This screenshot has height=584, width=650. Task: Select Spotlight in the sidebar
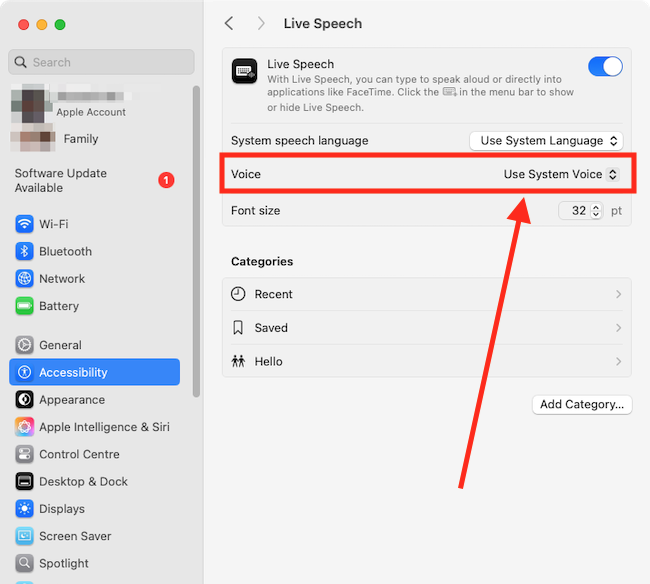[x=95, y=564]
